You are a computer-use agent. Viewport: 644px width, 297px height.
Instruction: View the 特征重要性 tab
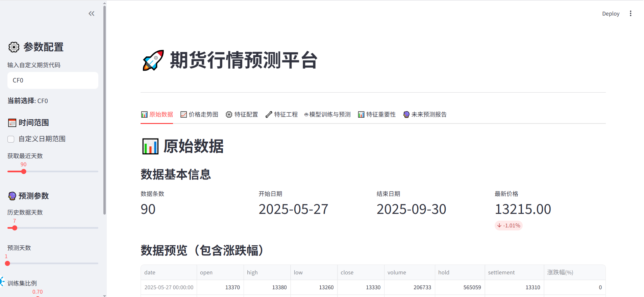pyautogui.click(x=377, y=115)
